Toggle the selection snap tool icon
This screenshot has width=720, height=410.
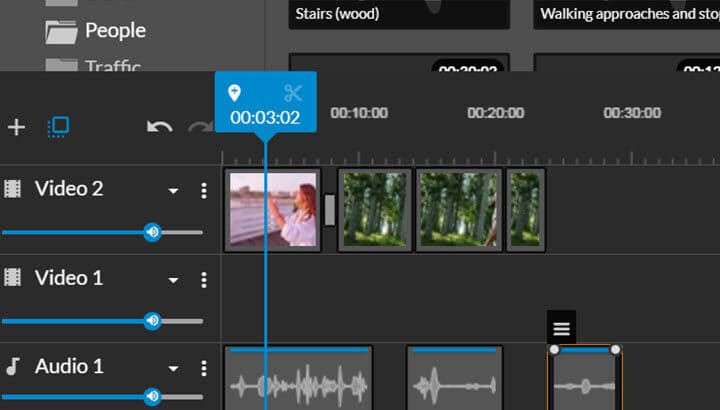59,127
